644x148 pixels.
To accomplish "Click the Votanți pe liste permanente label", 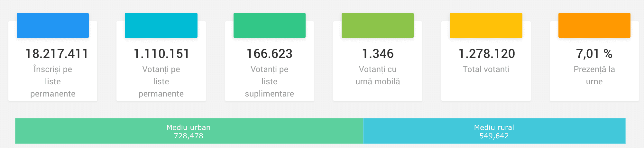I will pos(161,81).
